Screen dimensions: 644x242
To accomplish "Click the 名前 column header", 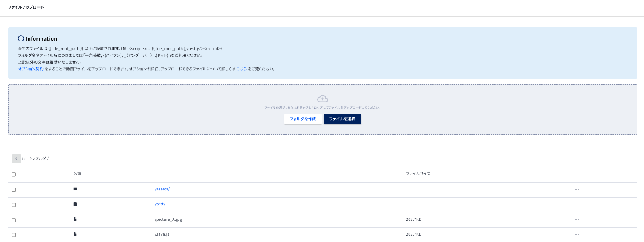I will [x=77, y=174].
